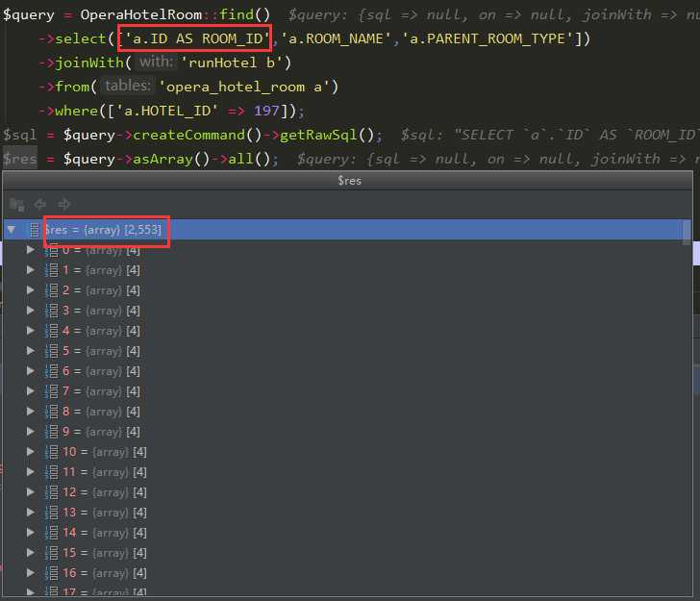Click the '$sql' variable at line start
700x601 pixels.
pyautogui.click(x=19, y=135)
